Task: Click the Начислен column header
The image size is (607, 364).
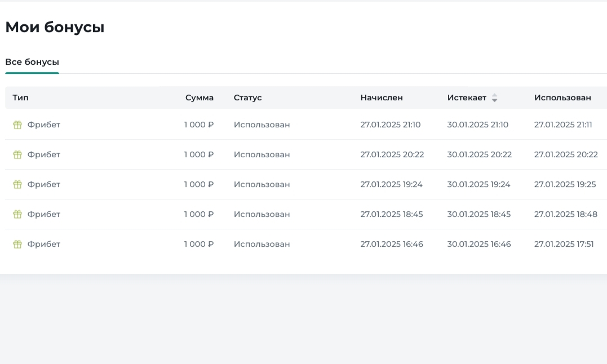Action: pyautogui.click(x=382, y=97)
